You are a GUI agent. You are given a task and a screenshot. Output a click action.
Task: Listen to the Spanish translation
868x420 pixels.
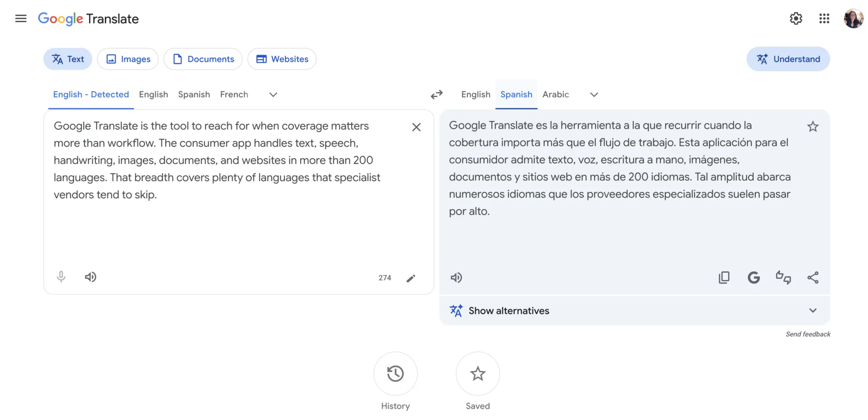[456, 278]
